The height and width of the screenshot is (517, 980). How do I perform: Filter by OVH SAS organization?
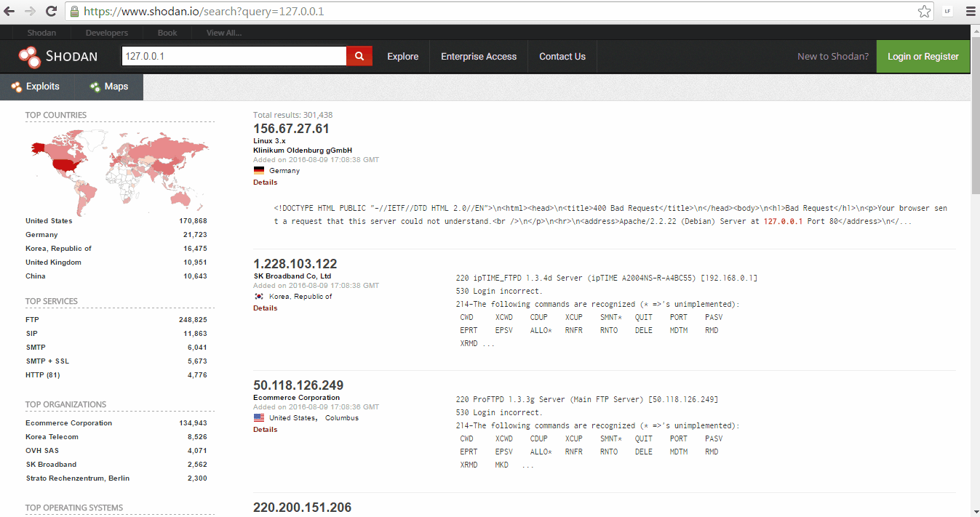42,451
